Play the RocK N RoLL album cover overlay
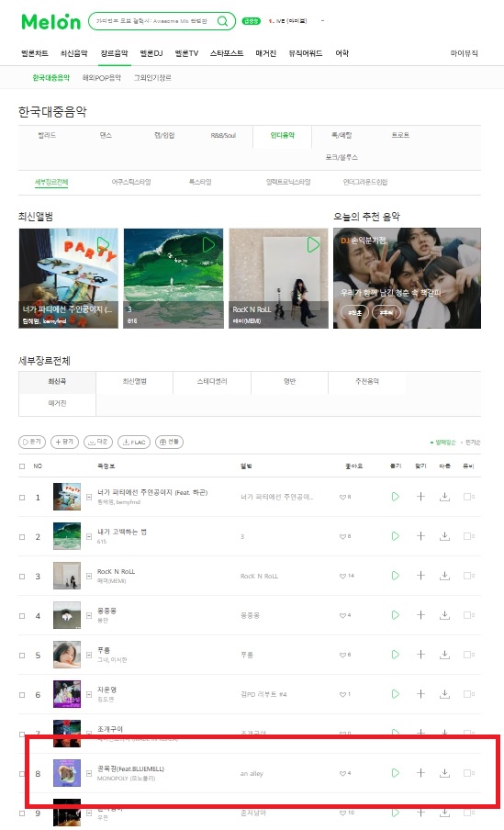The height and width of the screenshot is (830, 504). tap(313, 244)
